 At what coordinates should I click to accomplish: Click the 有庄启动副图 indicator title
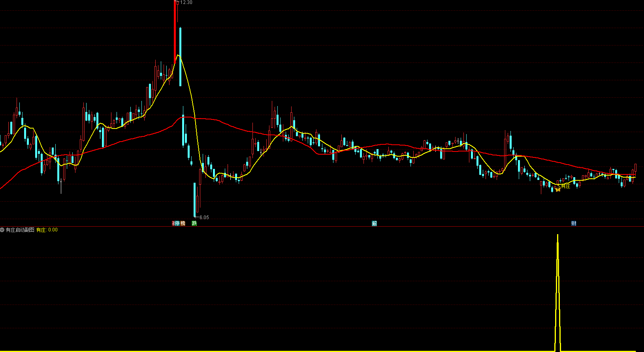coord(20,230)
